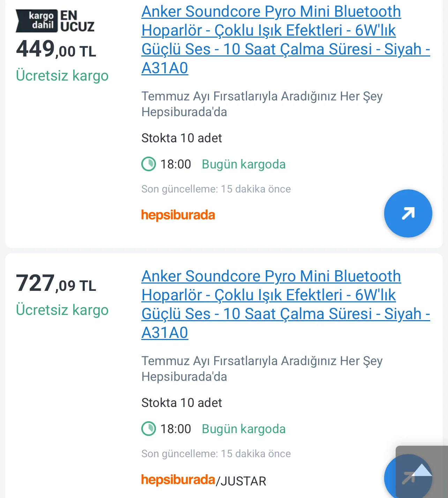448x498 pixels.
Task: Tap 'Stokta 10 adet' in 727,09 TL listing
Action: click(181, 403)
